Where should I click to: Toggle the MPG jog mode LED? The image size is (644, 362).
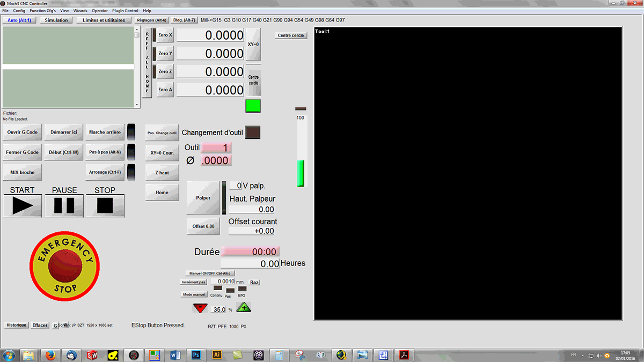[x=242, y=288]
